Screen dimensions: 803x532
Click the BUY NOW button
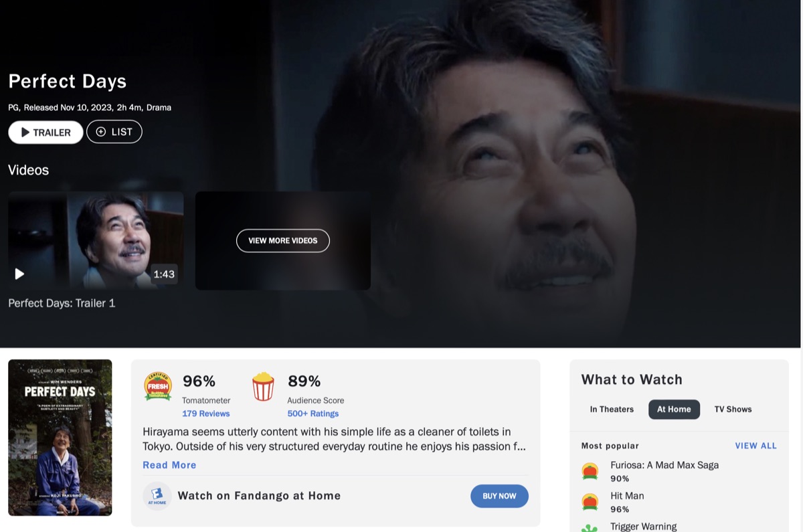pos(499,496)
